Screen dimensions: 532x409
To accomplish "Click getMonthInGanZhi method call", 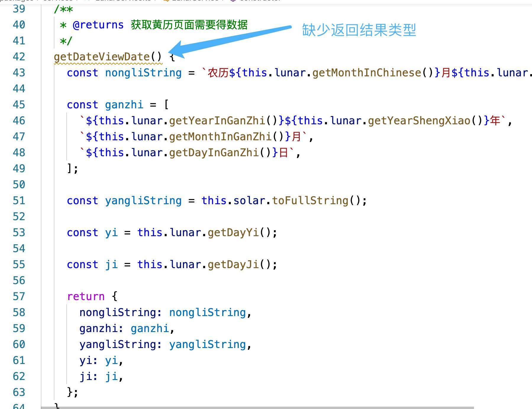I will (220, 136).
